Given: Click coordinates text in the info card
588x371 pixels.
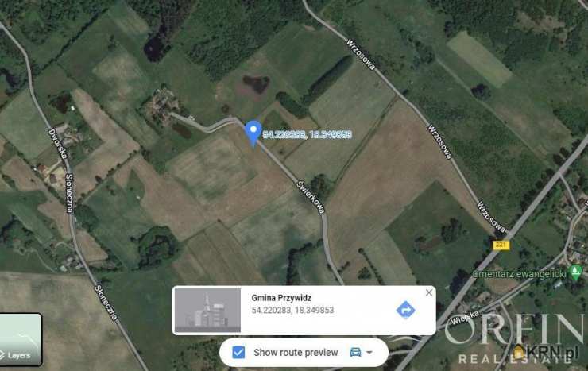Looking at the screenshot, I should click(292, 311).
